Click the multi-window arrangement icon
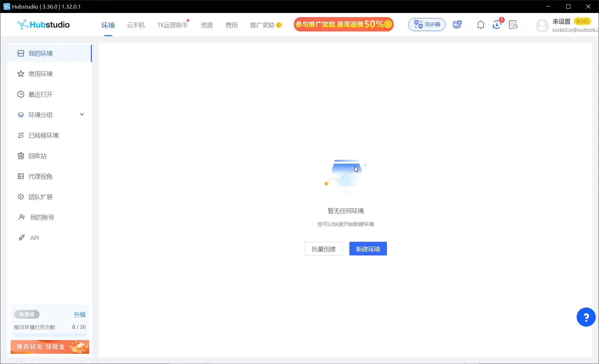The width and height of the screenshot is (599, 364). point(457,25)
